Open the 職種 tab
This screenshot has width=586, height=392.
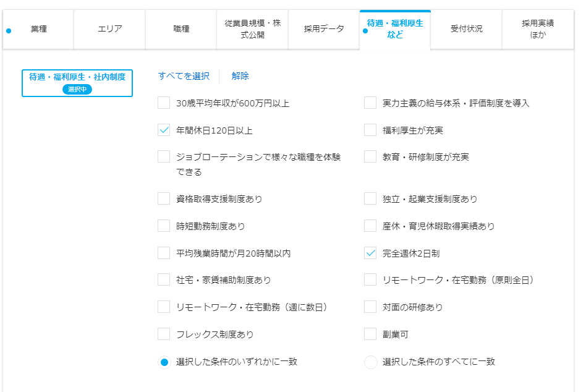(181, 29)
